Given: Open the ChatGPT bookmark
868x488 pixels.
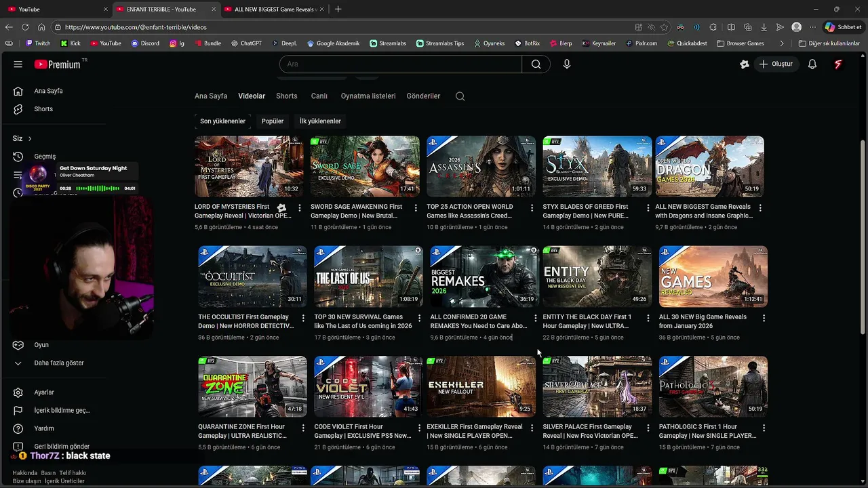Looking at the screenshot, I should (246, 43).
